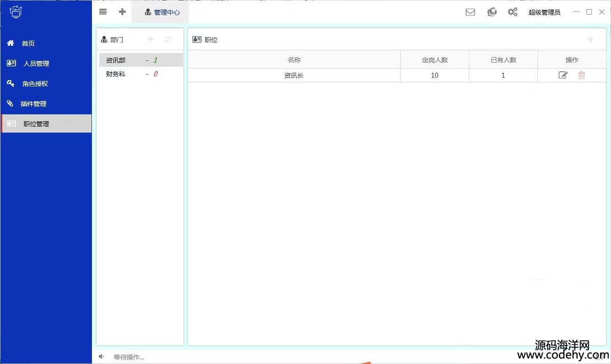The width and height of the screenshot is (611, 364).
Task: Open 人员管理 in sidebar
Action: click(x=46, y=64)
